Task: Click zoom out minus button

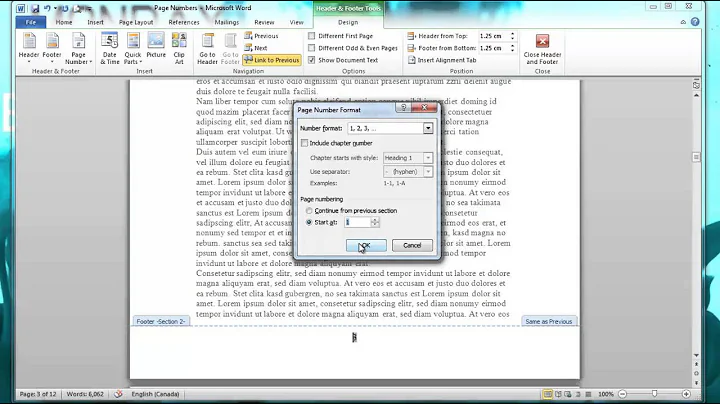Action: coord(623,394)
